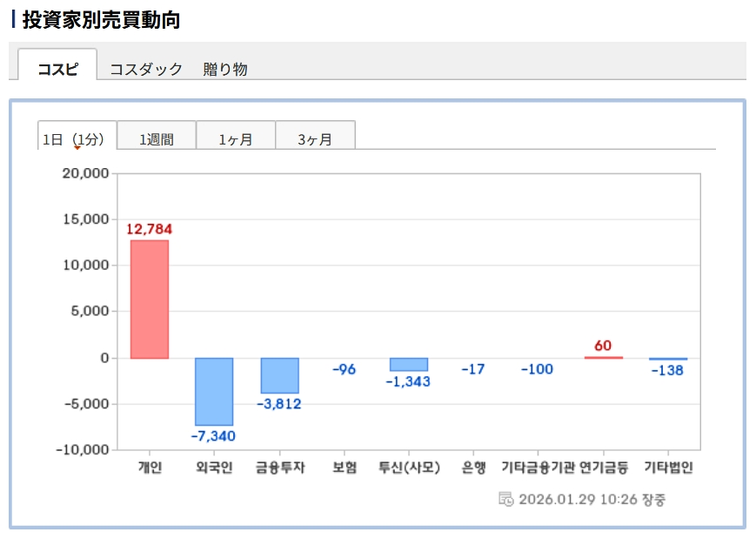
Task: Click the red marker under 1日 tab
Action: [x=77, y=147]
